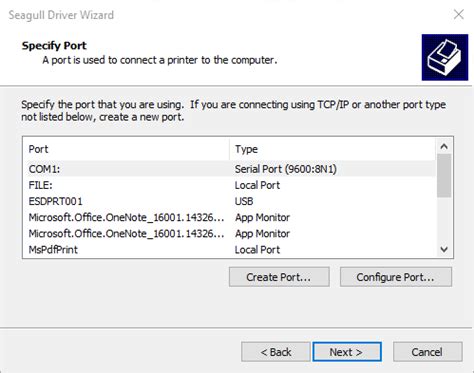Screen dimensions: 474x373
Task: Click the Serial Port (9600:8N1) type cell
Action: tap(286, 169)
